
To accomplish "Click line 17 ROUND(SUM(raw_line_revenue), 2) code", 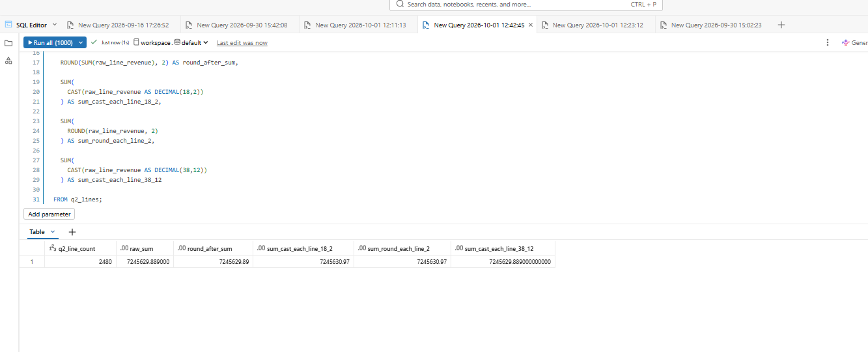I will 149,63.
